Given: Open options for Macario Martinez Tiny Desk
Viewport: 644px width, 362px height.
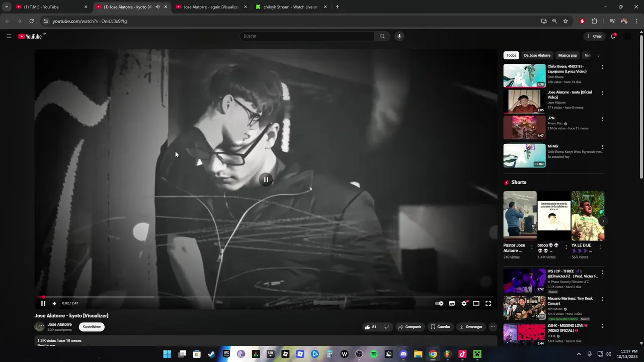Looking at the screenshot, I should click(x=602, y=299).
